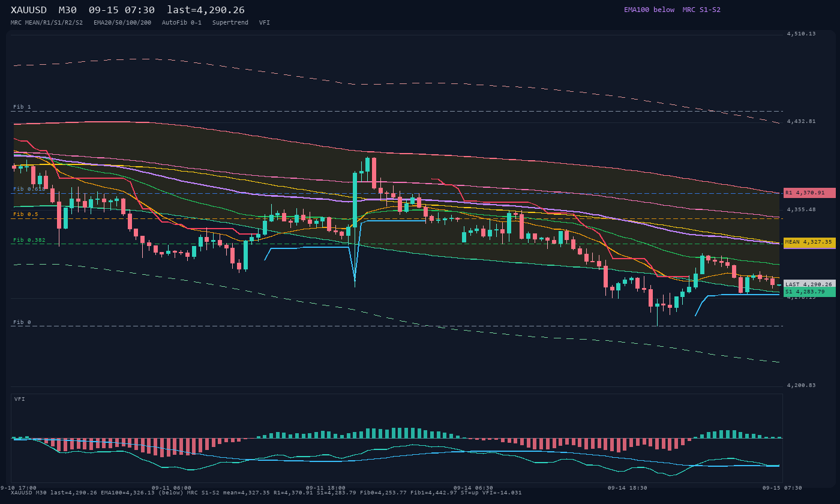The height and width of the screenshot is (504, 840).
Task: Click the "09-15 07:30" timestamp in the title
Action: (x=122, y=10)
